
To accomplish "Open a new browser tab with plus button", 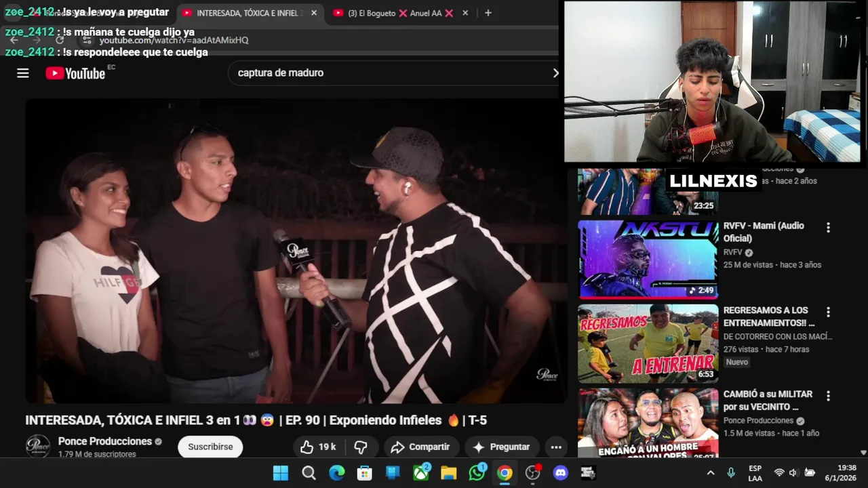I will [488, 13].
